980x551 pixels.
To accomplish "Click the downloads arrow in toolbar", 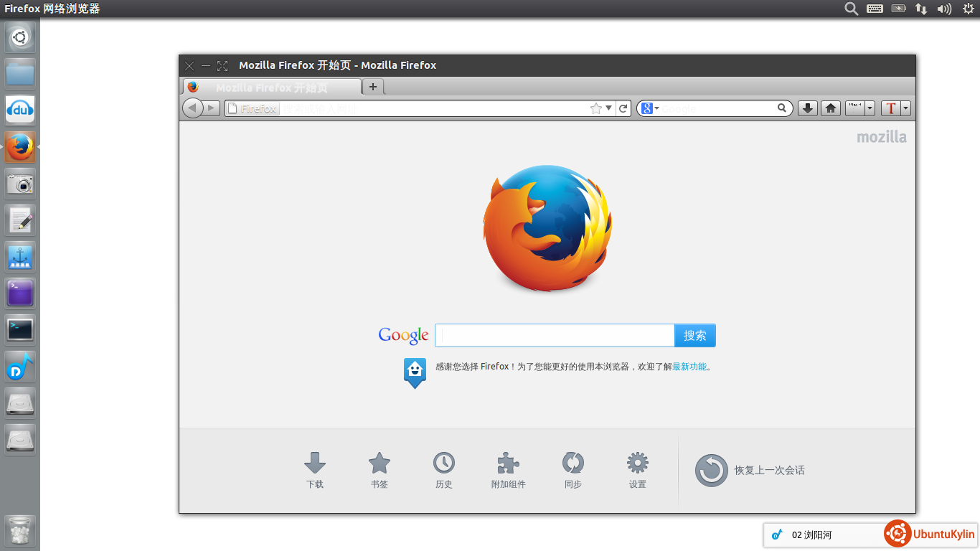I will [808, 108].
